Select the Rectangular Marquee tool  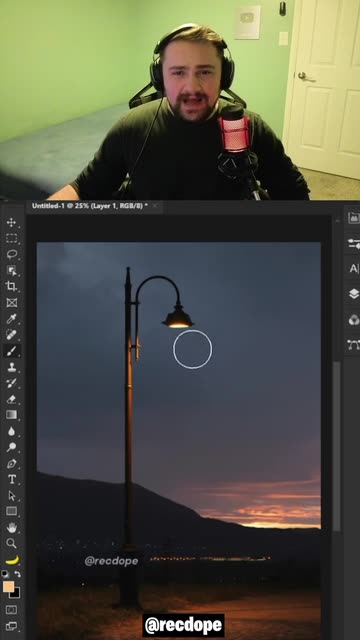[x=11, y=238]
